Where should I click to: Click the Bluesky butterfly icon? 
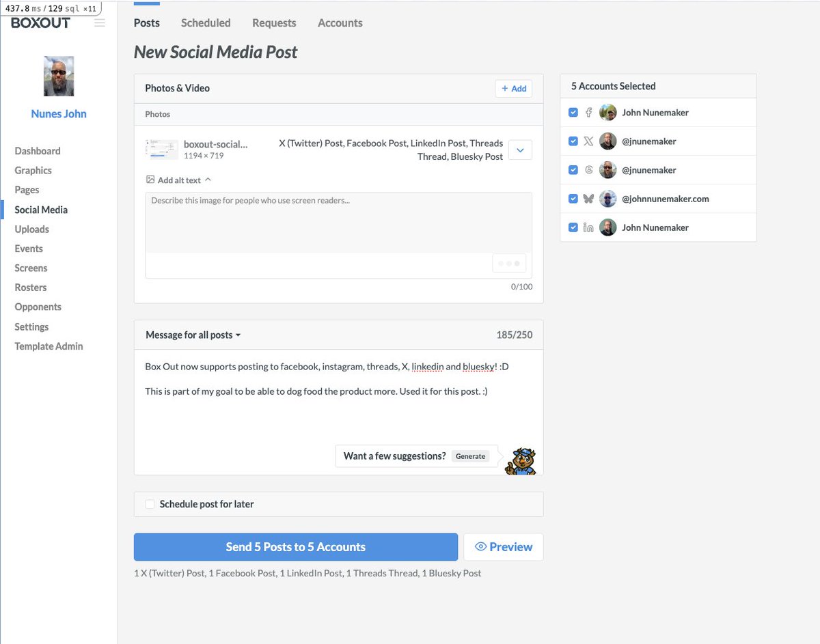pos(588,199)
